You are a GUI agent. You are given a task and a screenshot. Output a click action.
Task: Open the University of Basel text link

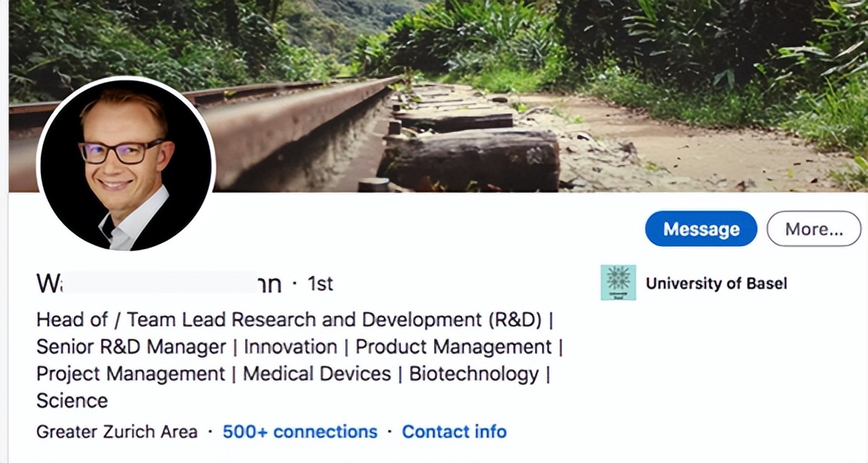[716, 283]
